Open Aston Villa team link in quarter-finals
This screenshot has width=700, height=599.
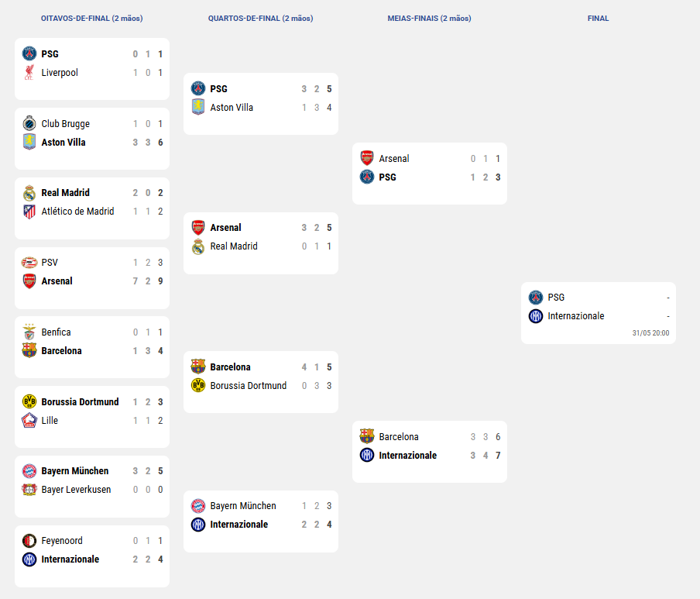pyautogui.click(x=232, y=108)
